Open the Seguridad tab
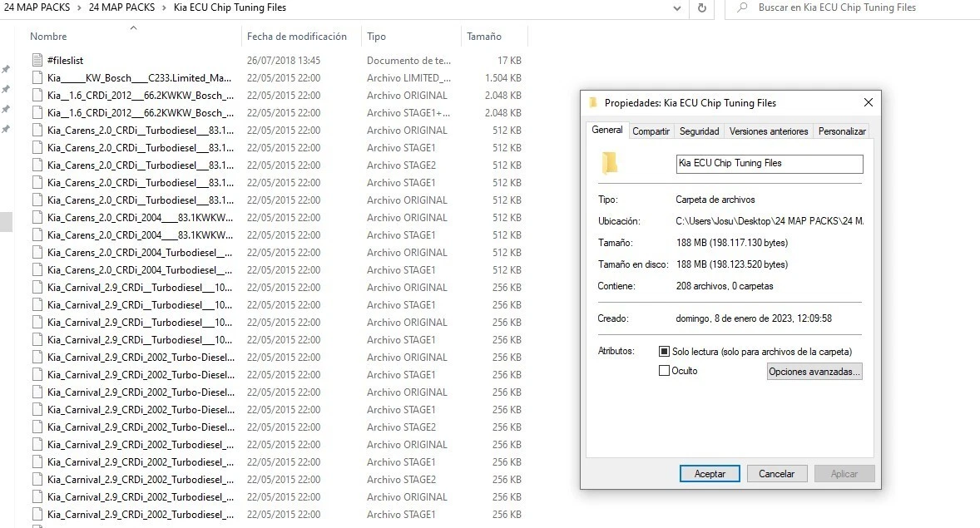Screen dimensions: 980x528 pos(699,131)
